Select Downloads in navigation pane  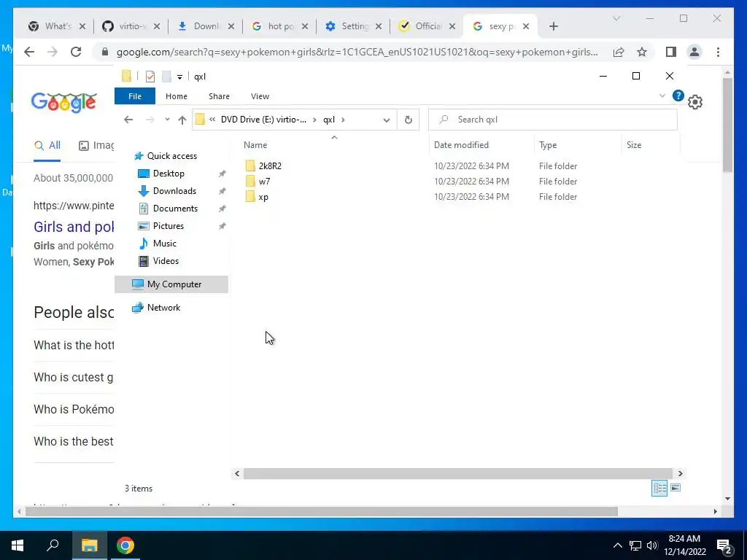point(174,191)
